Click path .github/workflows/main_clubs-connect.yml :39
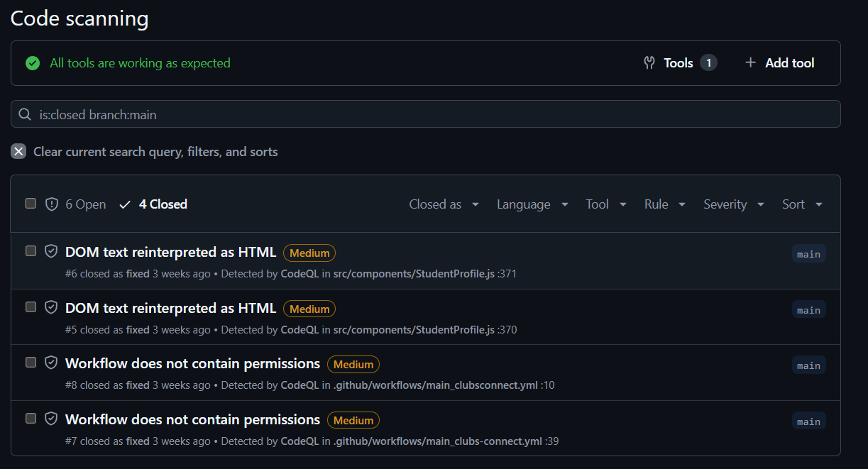The image size is (868, 469). (446, 441)
